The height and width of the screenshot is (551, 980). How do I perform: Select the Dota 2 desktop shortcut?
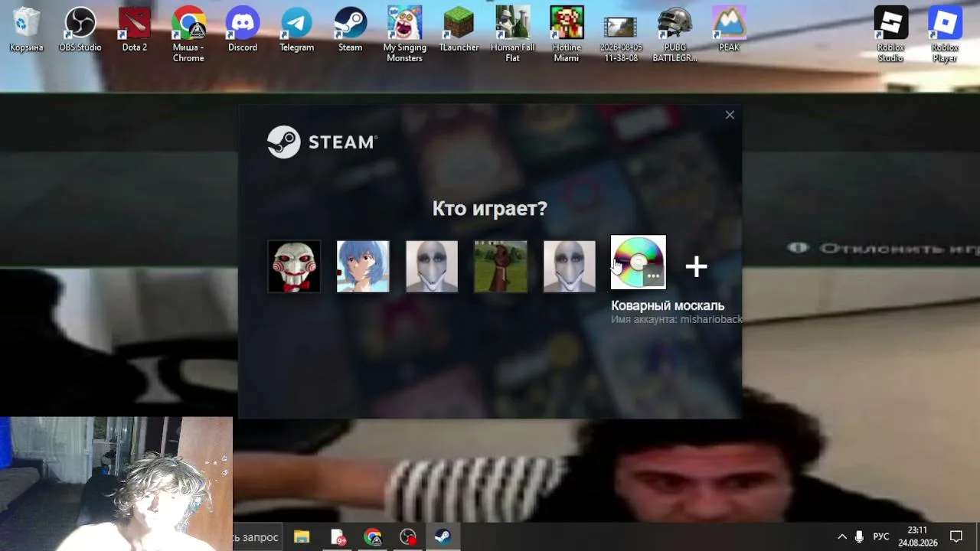pos(134,30)
